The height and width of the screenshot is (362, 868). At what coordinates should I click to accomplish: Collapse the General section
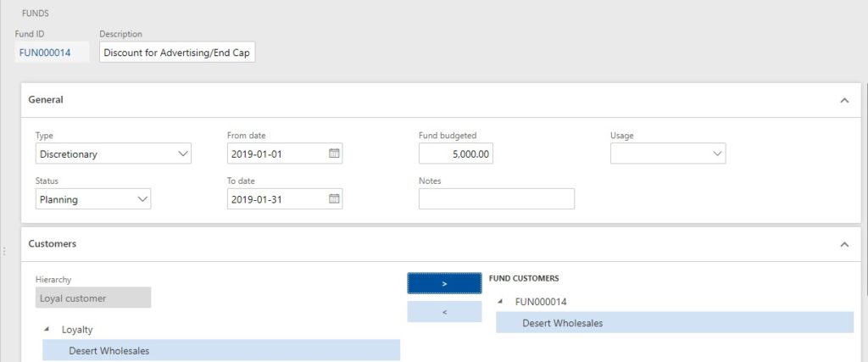[843, 100]
